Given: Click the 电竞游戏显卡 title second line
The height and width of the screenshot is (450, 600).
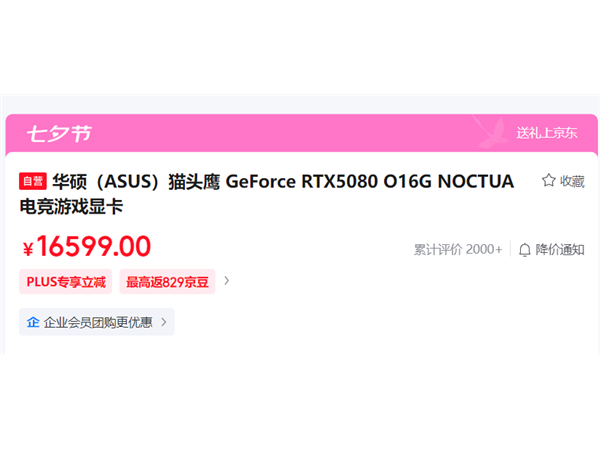Looking at the screenshot, I should [71, 207].
